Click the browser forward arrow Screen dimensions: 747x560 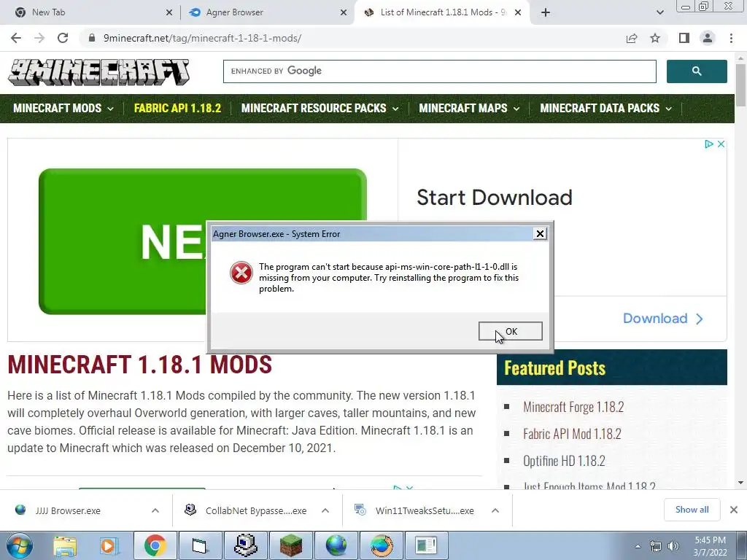[39, 38]
